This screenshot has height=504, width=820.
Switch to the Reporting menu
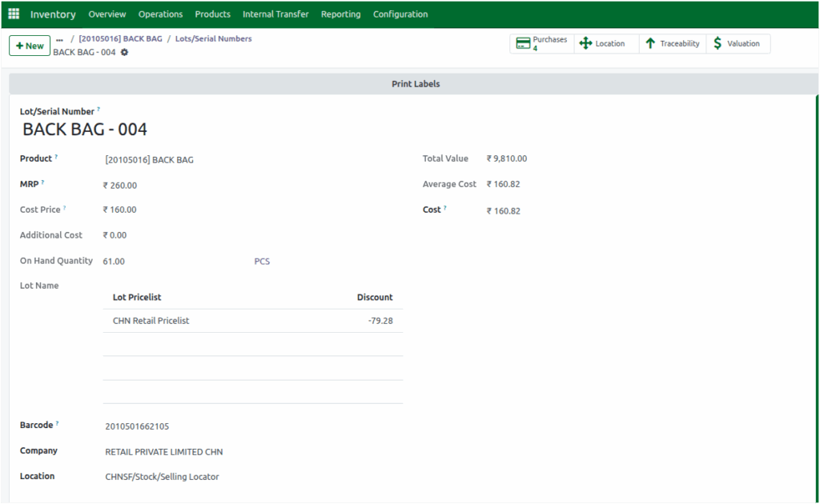[x=340, y=14]
